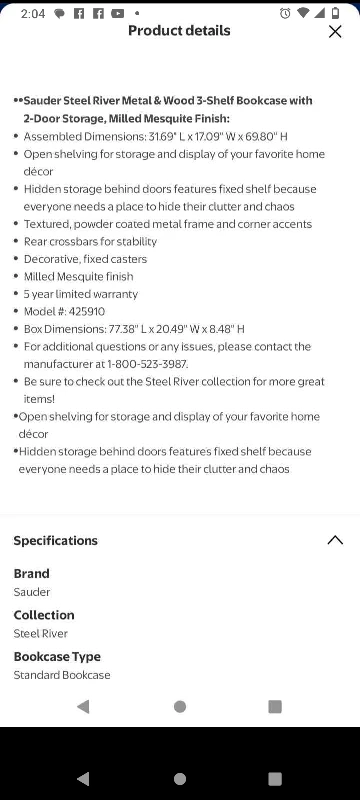The width and height of the screenshot is (360, 800).
Task: Close Product details with the X icon
Action: tap(335, 32)
